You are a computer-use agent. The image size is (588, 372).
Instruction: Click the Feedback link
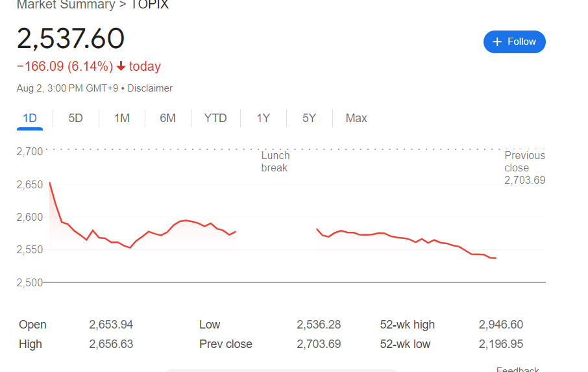point(517,369)
